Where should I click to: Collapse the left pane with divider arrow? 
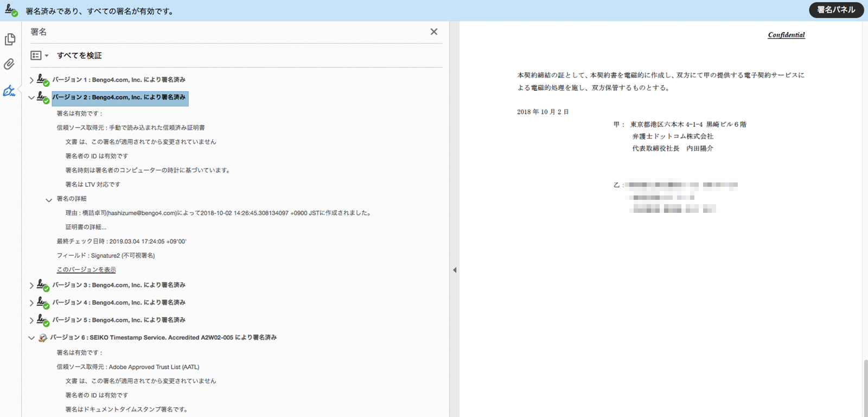[455, 270]
